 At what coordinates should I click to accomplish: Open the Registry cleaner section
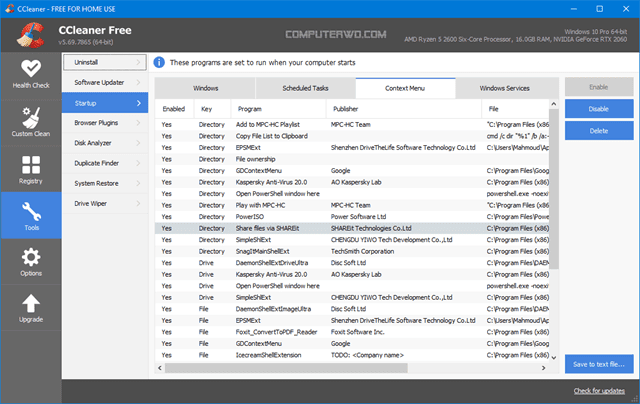[31, 170]
